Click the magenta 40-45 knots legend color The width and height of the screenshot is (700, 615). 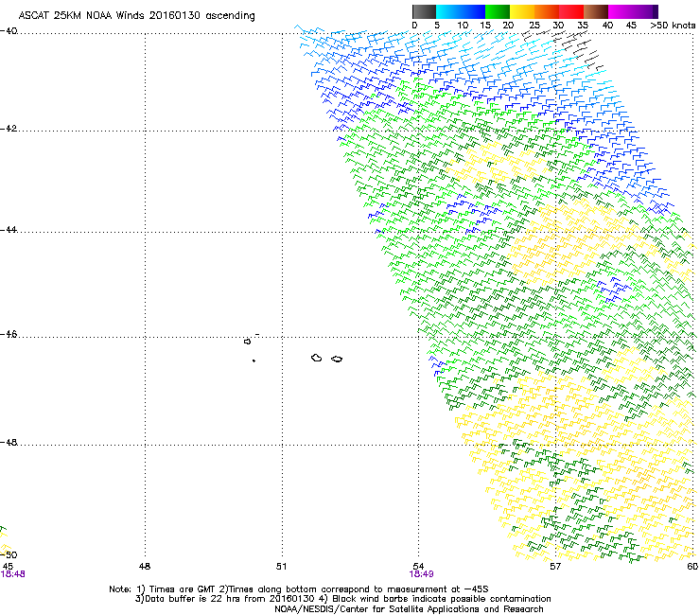621,11
